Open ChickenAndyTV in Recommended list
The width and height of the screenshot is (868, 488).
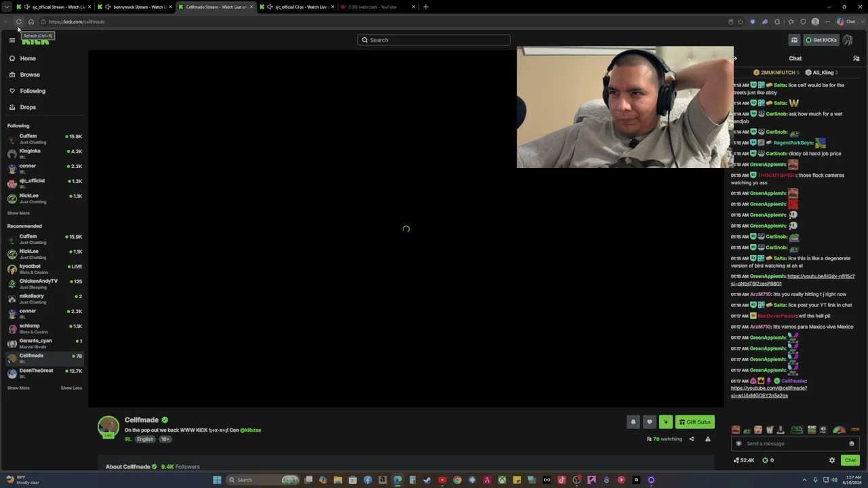click(44, 284)
